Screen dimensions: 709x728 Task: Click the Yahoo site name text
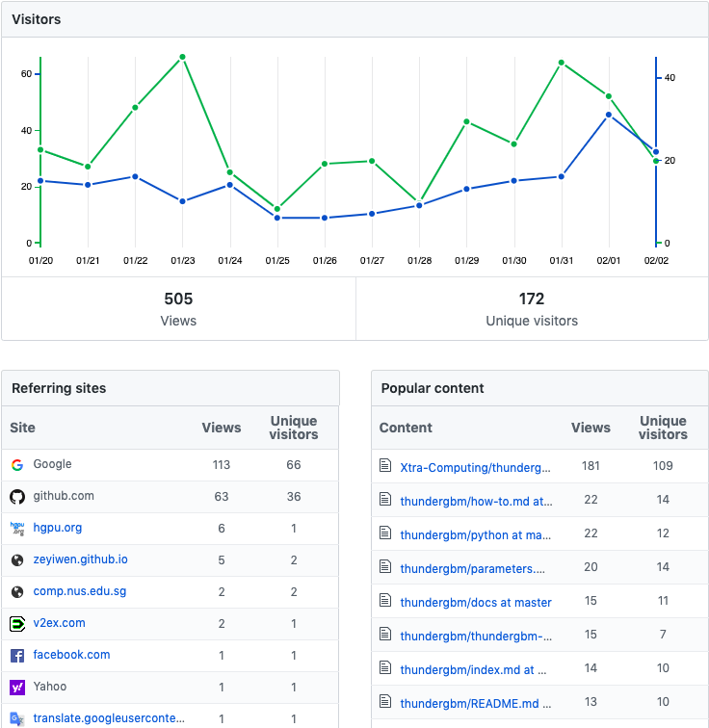coord(50,687)
